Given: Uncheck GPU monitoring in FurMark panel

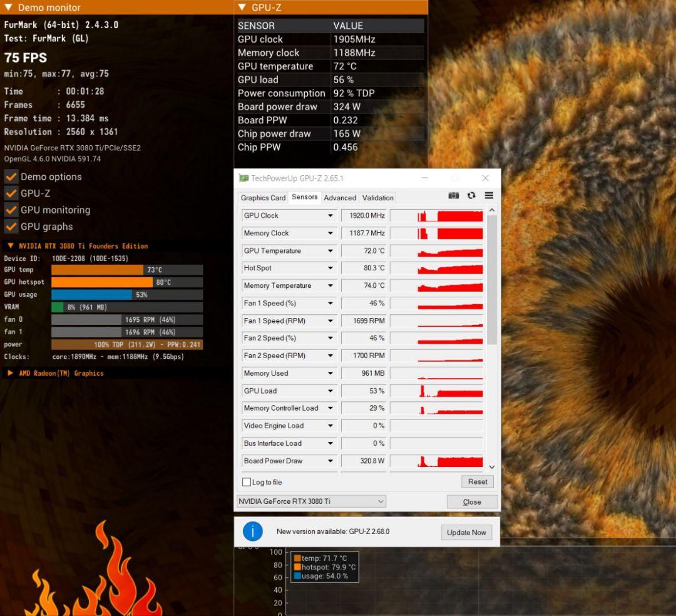Looking at the screenshot, I should pos(11,210).
